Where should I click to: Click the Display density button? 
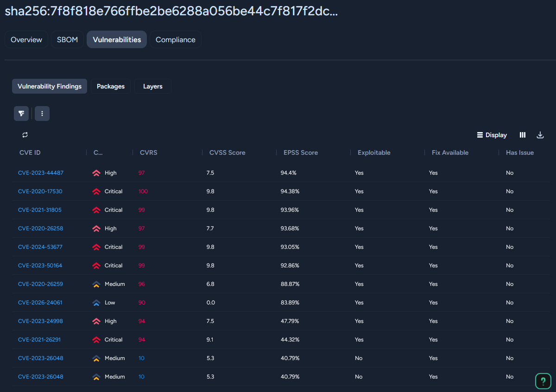click(492, 135)
